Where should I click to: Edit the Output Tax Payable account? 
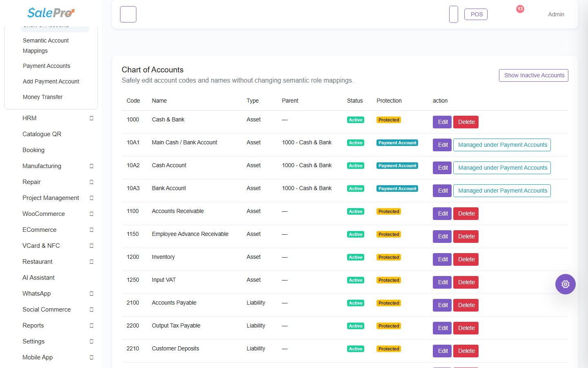click(x=442, y=328)
